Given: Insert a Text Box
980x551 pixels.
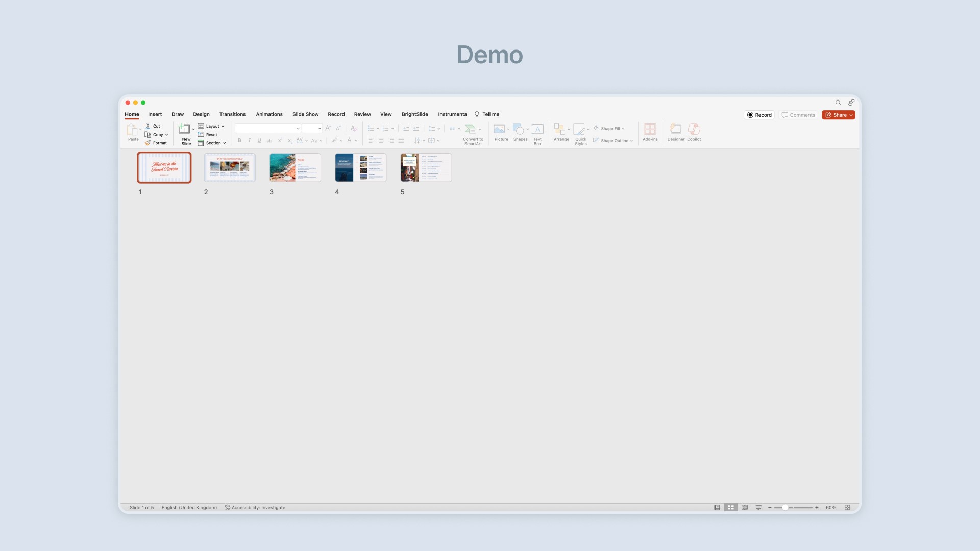Looking at the screenshot, I should [537, 130].
